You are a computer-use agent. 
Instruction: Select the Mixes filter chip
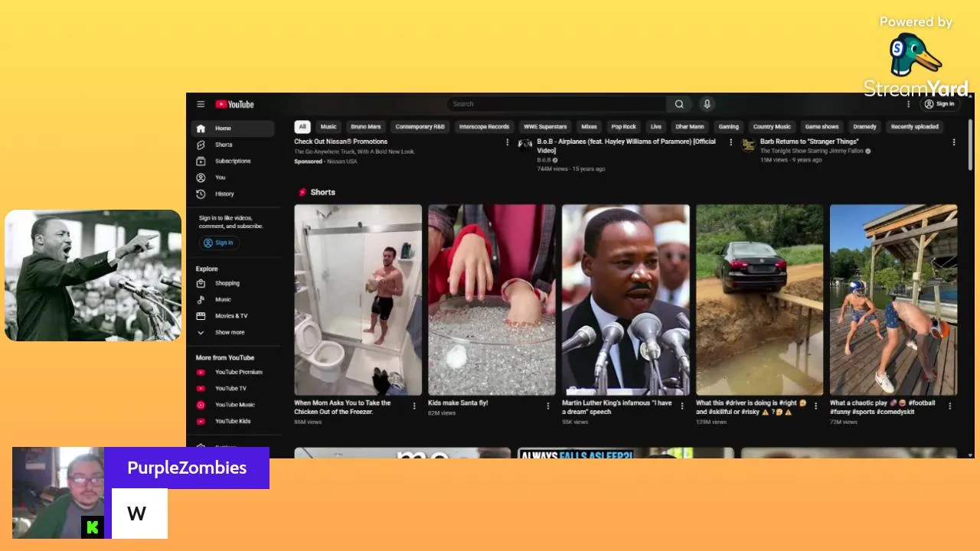589,127
